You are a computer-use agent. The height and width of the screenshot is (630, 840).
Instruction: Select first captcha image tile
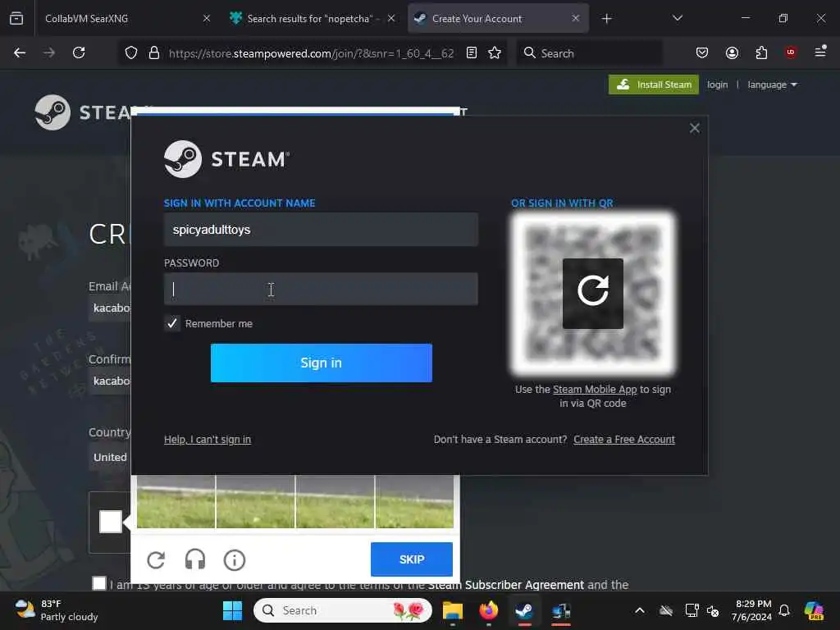[176, 501]
